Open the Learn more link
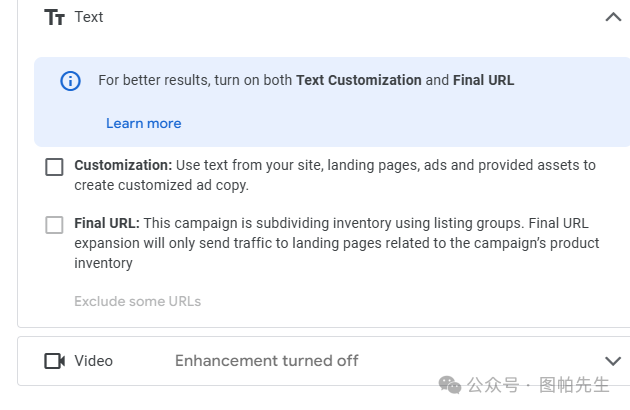 (143, 123)
